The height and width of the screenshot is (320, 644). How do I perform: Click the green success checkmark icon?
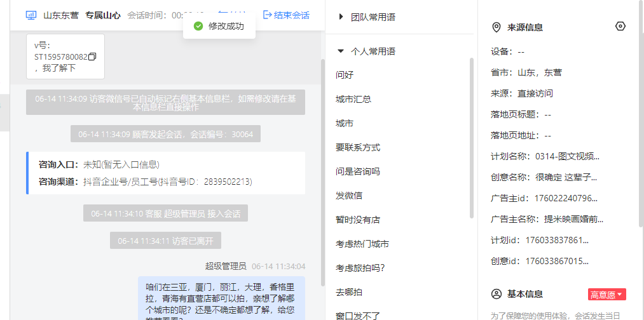pyautogui.click(x=198, y=26)
